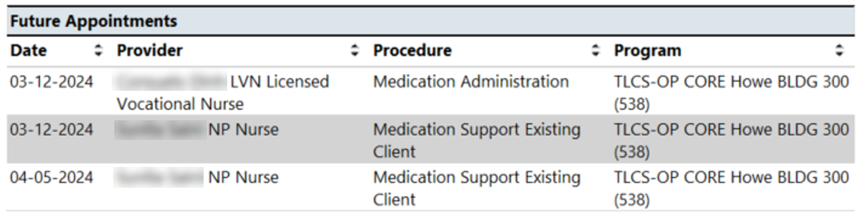Click NP Nurse provider in highlighted row

(x=244, y=129)
